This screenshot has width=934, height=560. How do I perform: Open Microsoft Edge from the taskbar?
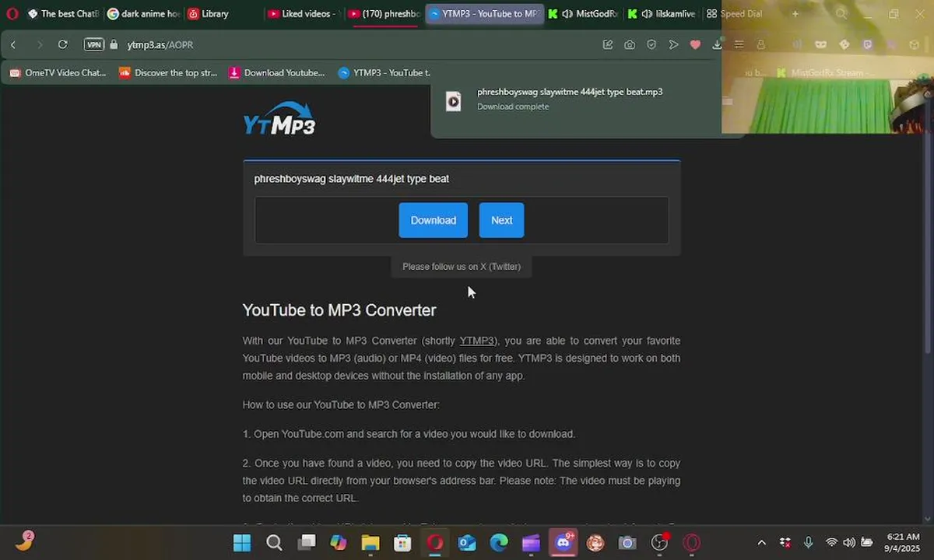[x=499, y=543]
